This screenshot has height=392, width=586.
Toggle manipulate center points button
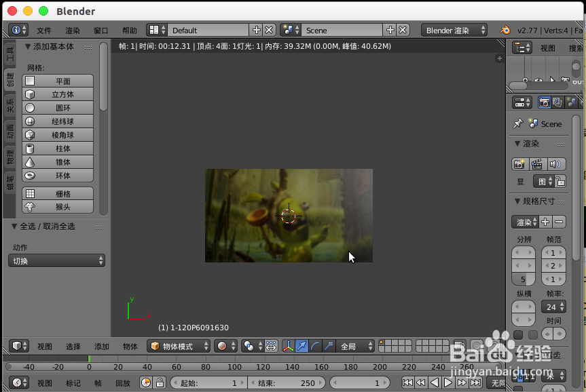(271, 346)
